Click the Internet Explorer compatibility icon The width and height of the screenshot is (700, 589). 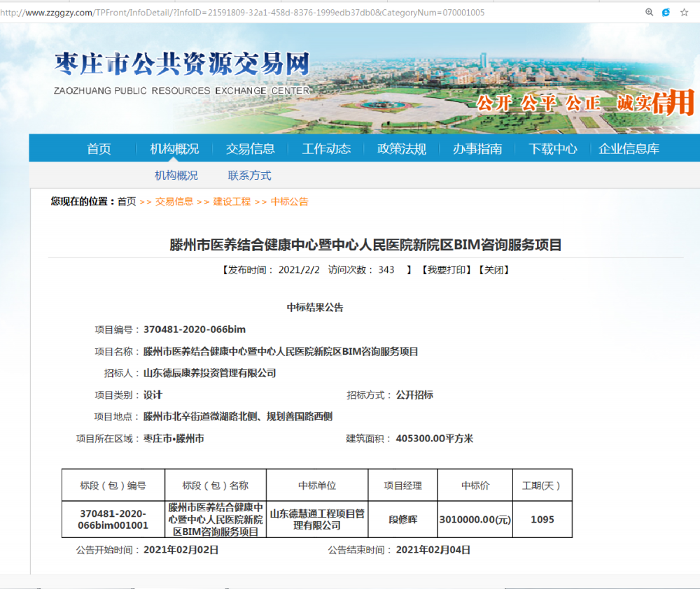pos(666,12)
